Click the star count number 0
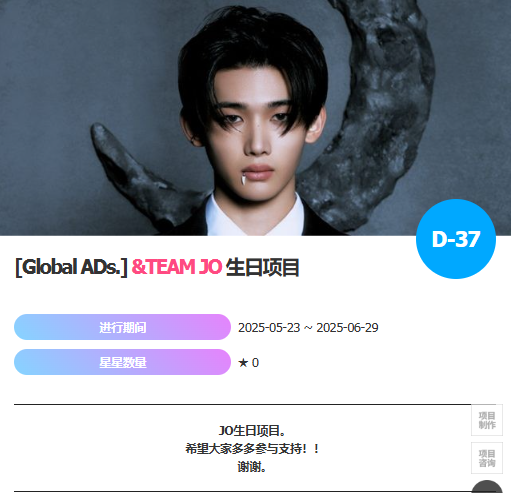515x493 pixels. tap(255, 363)
